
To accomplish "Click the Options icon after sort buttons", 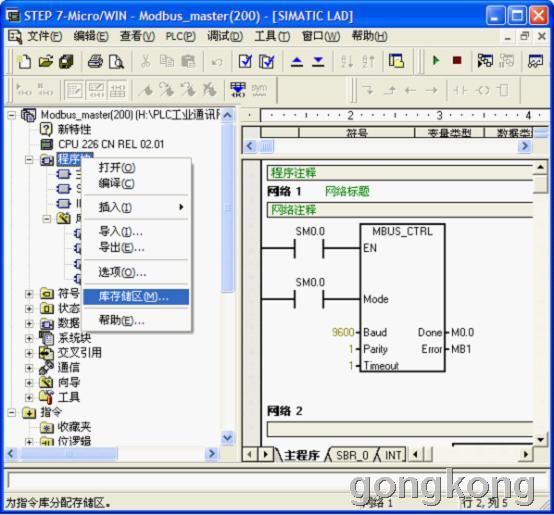I will [x=396, y=61].
